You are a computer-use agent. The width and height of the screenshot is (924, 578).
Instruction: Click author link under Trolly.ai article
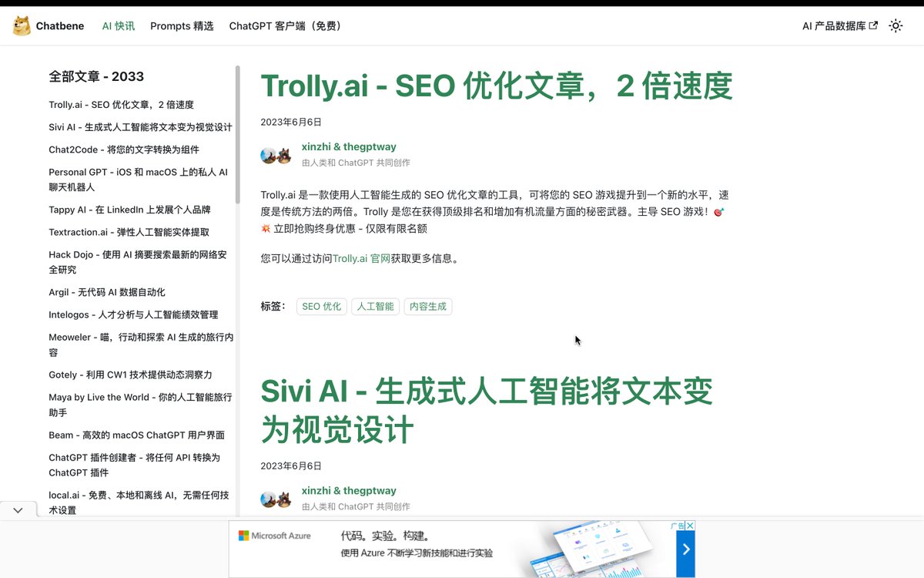tap(349, 146)
